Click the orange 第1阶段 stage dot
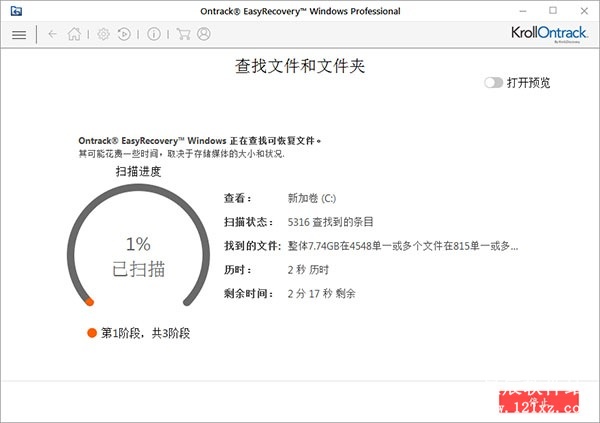600x423 pixels. pos(92,333)
